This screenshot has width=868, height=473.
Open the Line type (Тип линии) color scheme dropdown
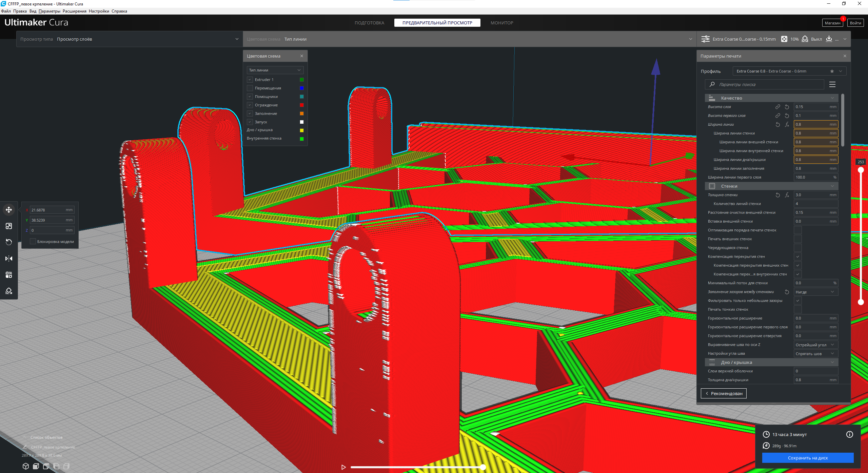click(x=275, y=70)
